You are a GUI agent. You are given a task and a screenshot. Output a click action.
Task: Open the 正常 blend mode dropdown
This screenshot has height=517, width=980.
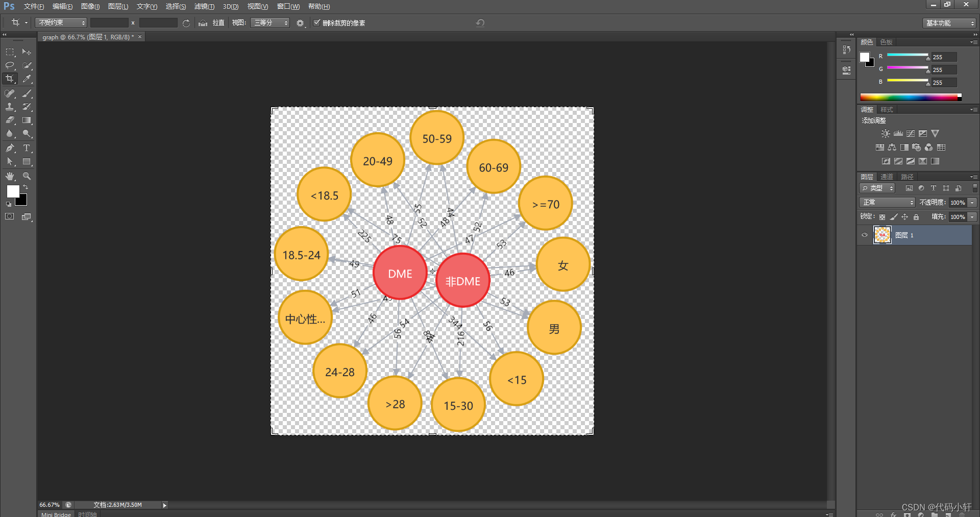click(x=887, y=203)
